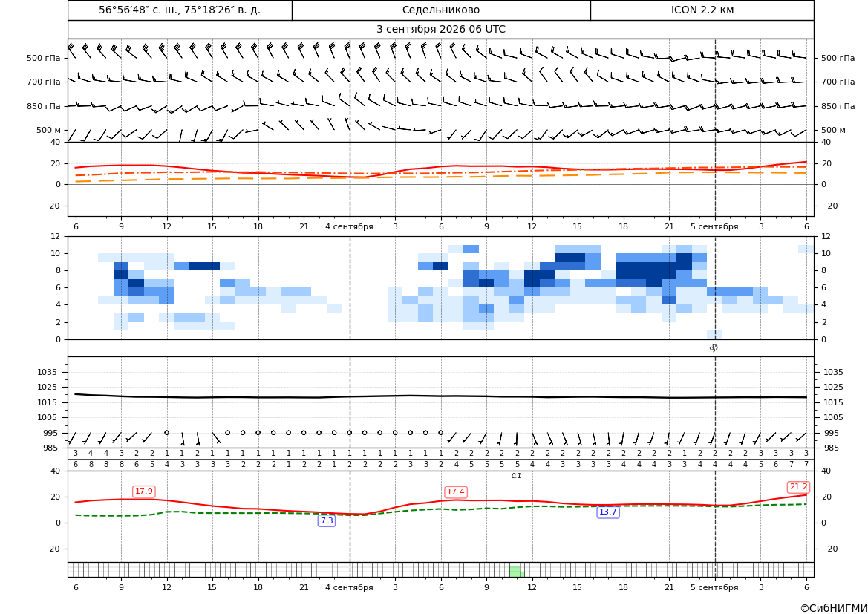Click the ©СибНИГМИ copyright text
This screenshot has width=868, height=614.
pos(834,608)
